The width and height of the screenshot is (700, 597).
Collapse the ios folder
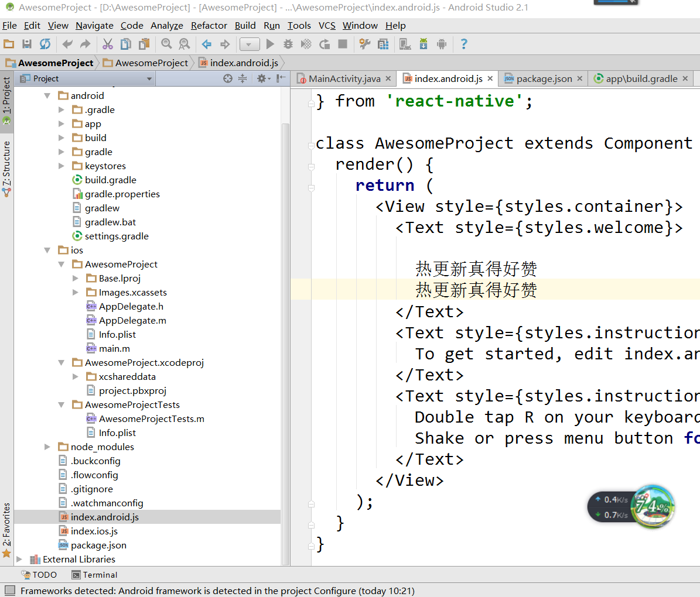pyautogui.click(x=47, y=251)
